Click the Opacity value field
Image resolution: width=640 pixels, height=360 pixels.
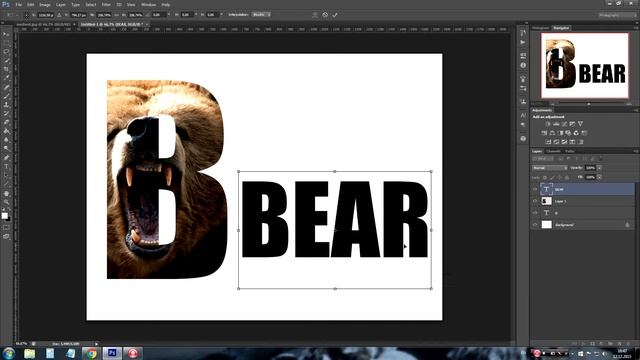[590, 168]
